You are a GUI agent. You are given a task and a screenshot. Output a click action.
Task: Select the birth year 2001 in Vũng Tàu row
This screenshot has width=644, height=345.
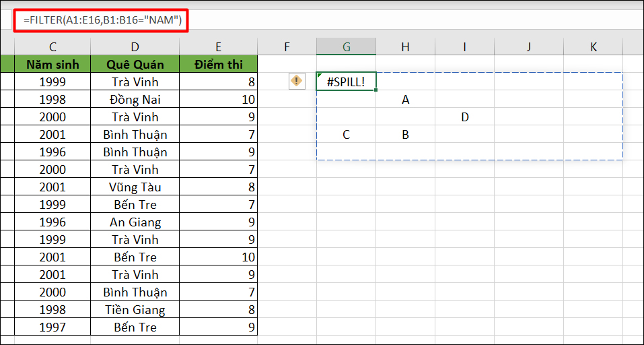click(x=52, y=187)
